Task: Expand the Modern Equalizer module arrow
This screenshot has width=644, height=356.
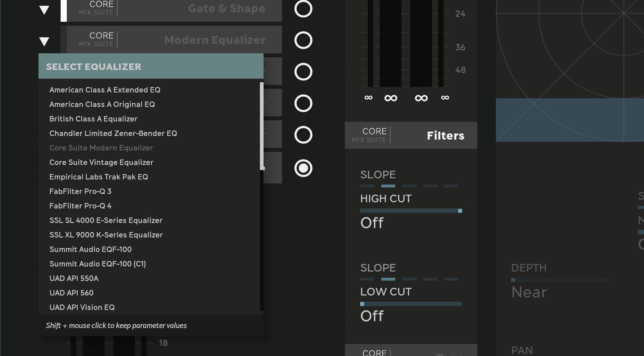Action: [44, 42]
